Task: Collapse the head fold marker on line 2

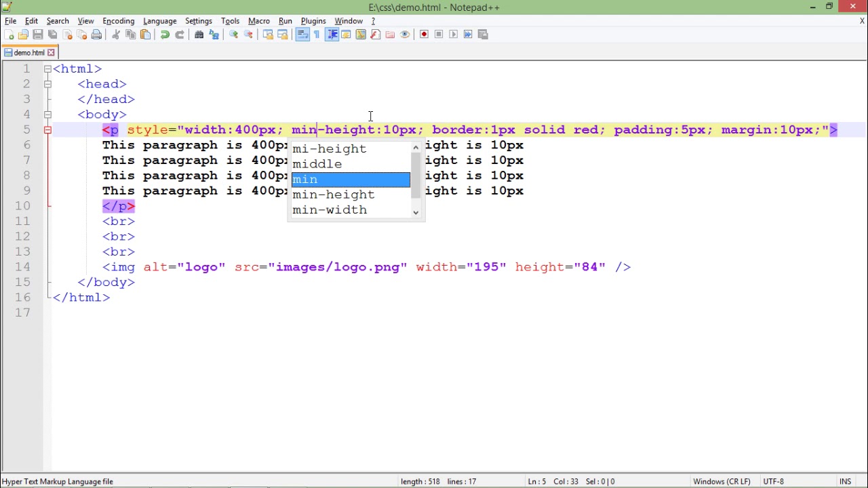Action: pos(47,84)
